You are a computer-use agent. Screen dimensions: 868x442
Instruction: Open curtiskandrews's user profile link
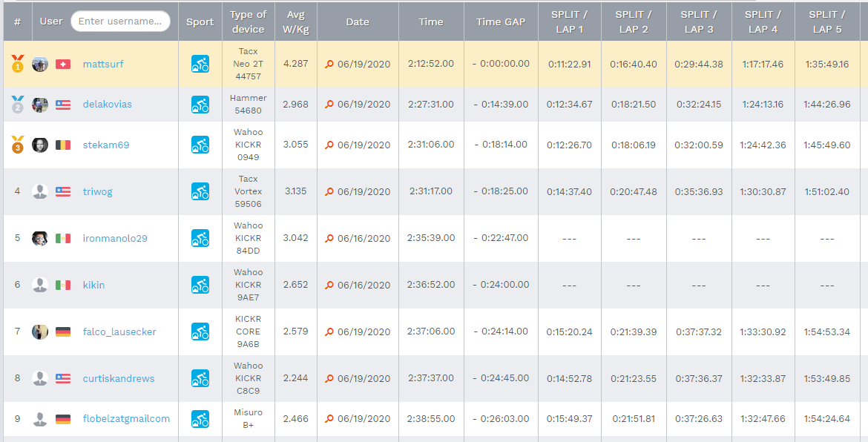pyautogui.click(x=119, y=378)
